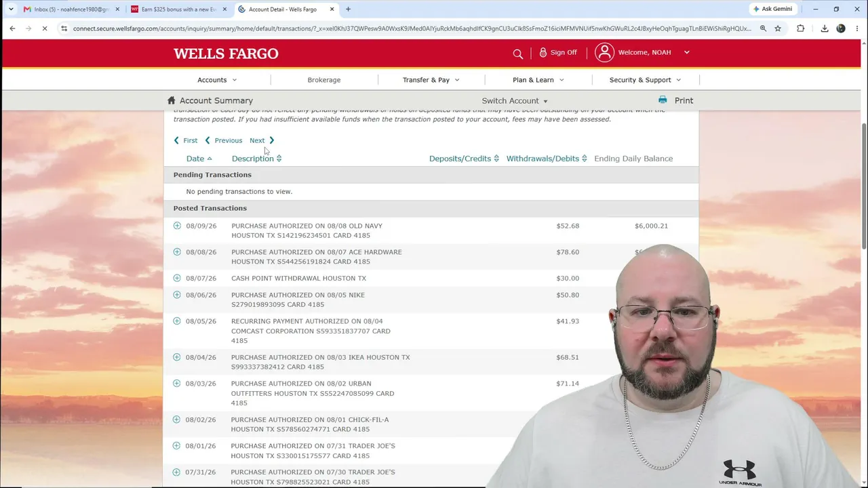The image size is (868, 488).
Task: Close the Earn $325 bonus tab
Action: point(224,9)
